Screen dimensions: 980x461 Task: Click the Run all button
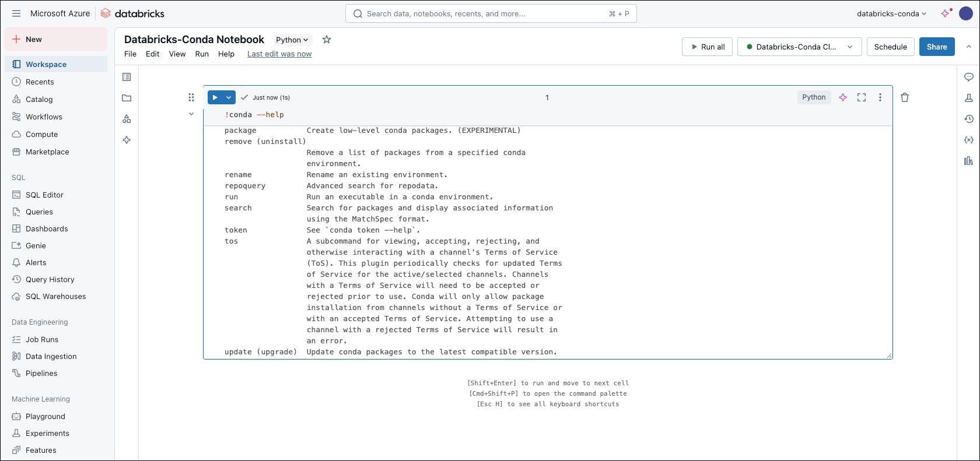point(708,47)
